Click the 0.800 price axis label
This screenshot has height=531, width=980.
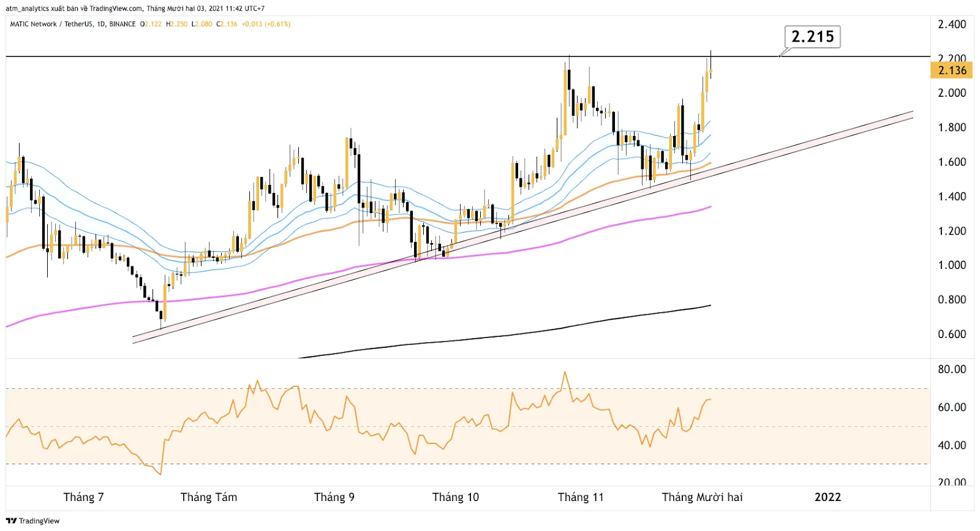(x=952, y=299)
